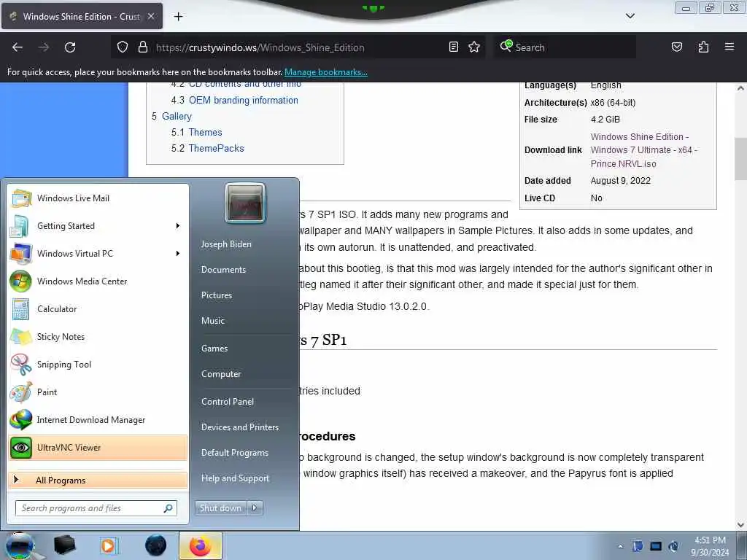Open Windows Virtual PC icon
Image resolution: width=747 pixels, height=560 pixels.
pos(21,253)
